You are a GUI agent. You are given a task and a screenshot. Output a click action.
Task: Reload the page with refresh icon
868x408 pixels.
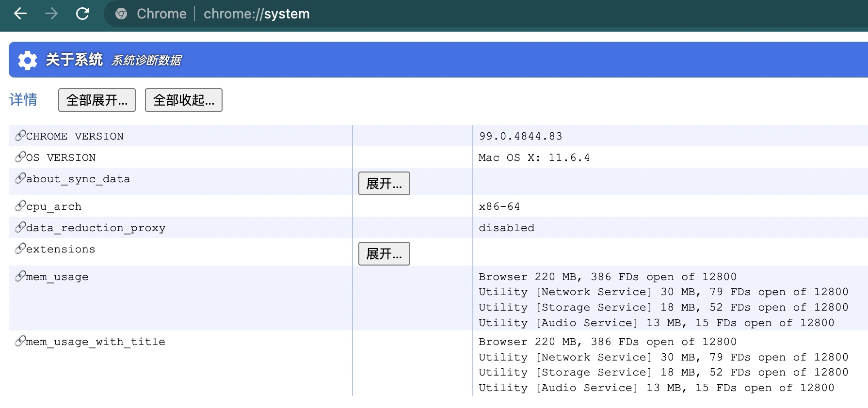click(x=83, y=14)
